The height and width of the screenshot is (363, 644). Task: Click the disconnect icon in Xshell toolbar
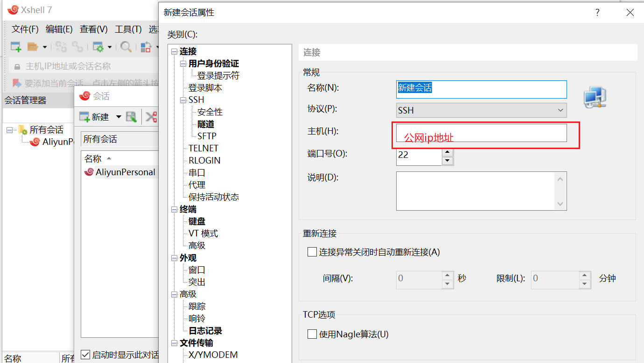(x=61, y=47)
